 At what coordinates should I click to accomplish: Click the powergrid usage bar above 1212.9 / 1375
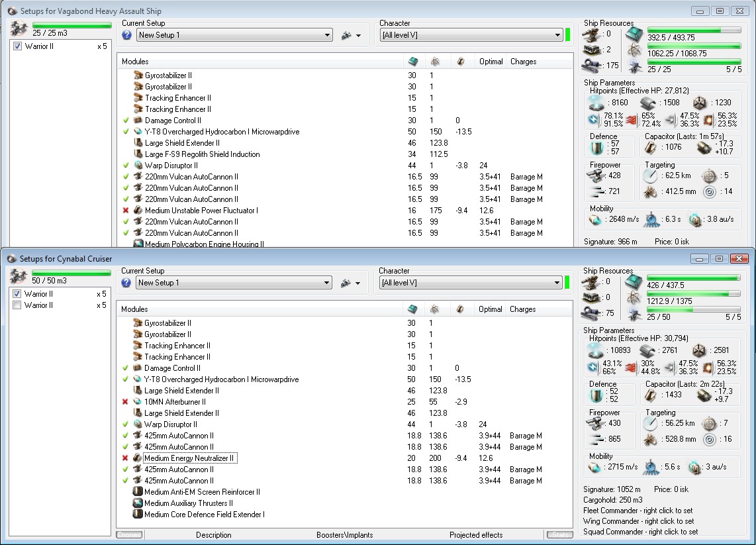693,294
